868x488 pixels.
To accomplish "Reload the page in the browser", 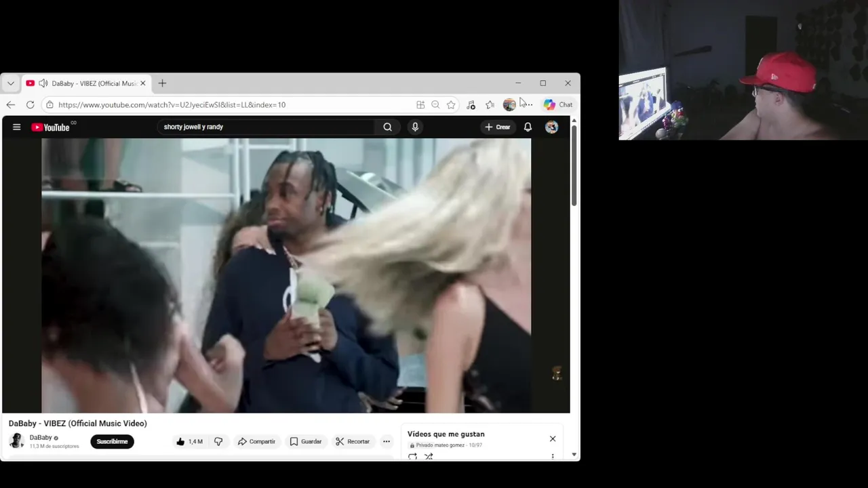I will click(x=30, y=104).
